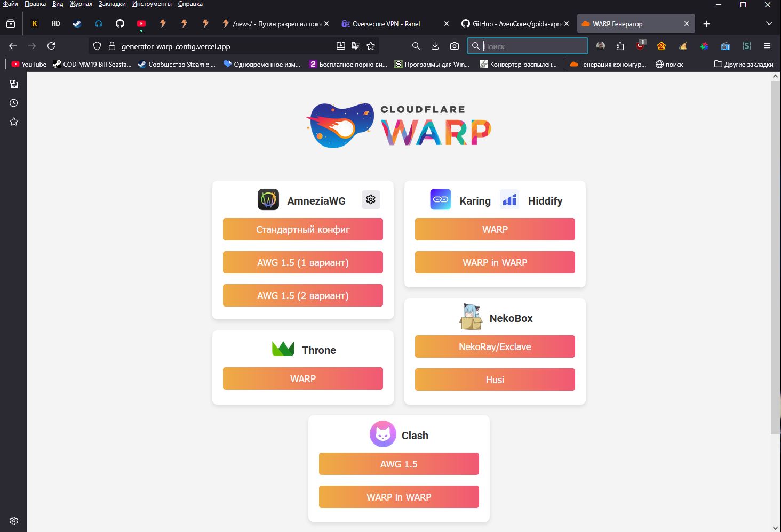Open the synced tabs sidebar panel
The height and width of the screenshot is (532, 781).
[x=14, y=84]
